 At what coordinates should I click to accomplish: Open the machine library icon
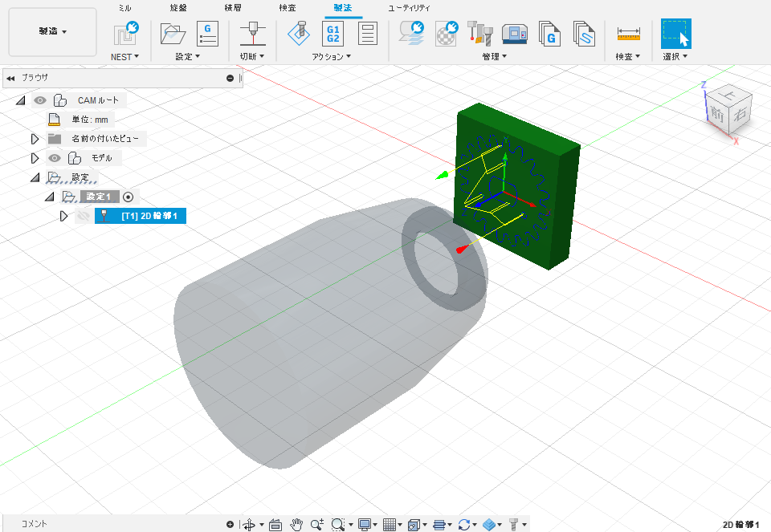pyautogui.click(x=514, y=34)
